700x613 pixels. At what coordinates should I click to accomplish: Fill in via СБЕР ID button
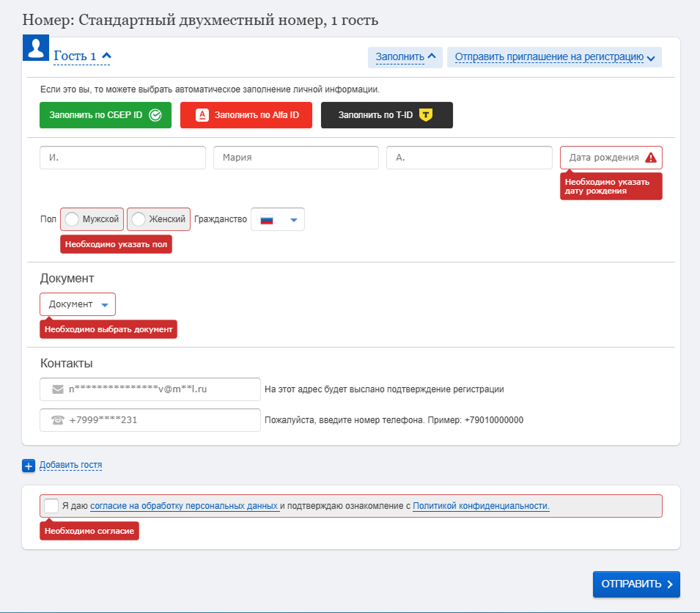(x=106, y=115)
